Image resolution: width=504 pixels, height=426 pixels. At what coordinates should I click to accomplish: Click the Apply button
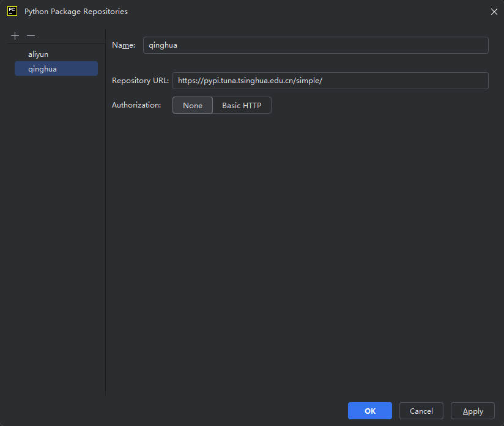(x=473, y=411)
